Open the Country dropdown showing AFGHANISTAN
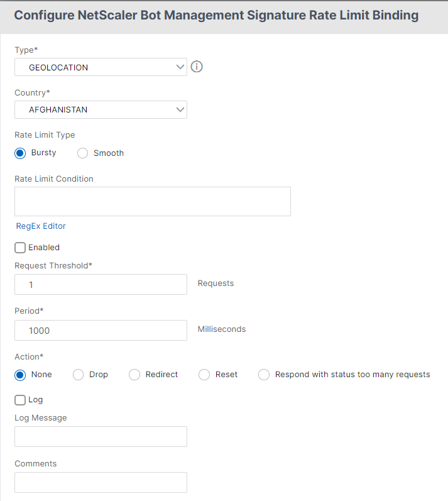 [x=101, y=109]
